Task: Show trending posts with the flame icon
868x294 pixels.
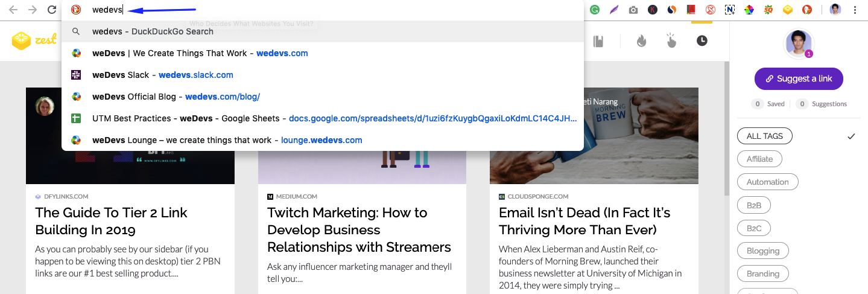Action: 641,41
